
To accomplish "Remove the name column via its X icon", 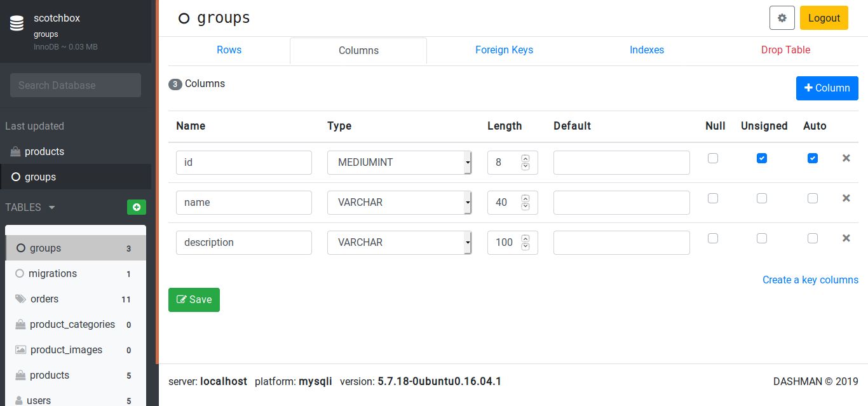I will (846, 198).
